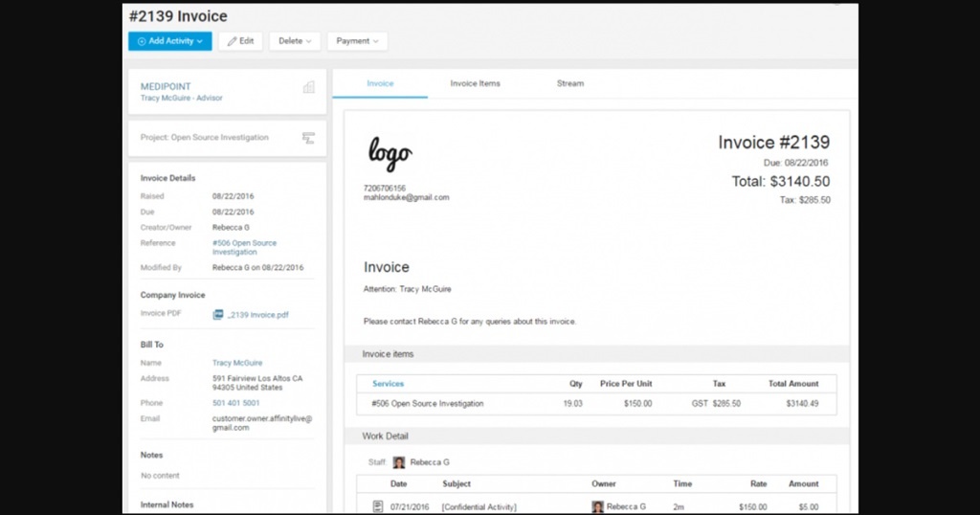Click the Services column header link
Image resolution: width=980 pixels, height=515 pixels.
(x=388, y=384)
